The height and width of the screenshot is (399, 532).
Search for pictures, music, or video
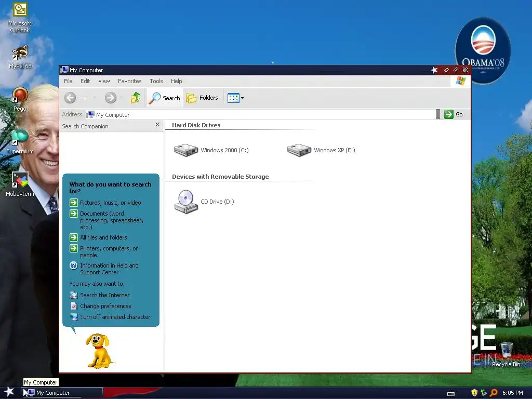pyautogui.click(x=105, y=203)
